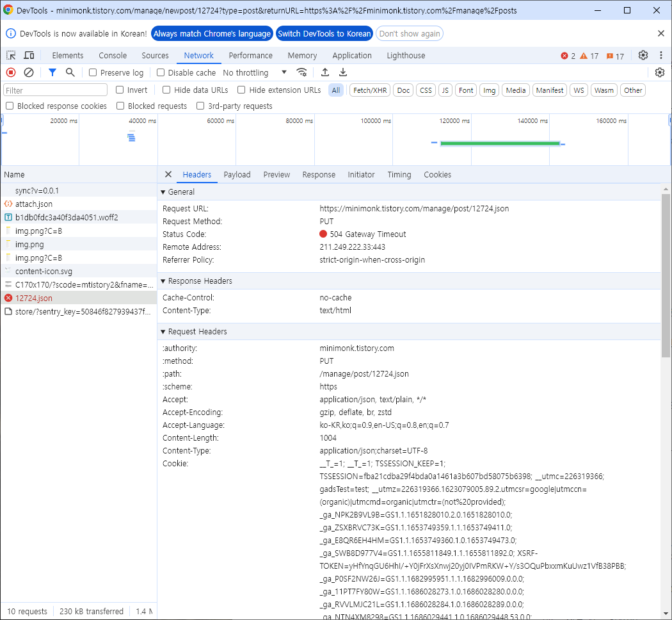The image size is (672, 620).
Task: Toggle the device toolbar icon
Action: tap(29, 55)
